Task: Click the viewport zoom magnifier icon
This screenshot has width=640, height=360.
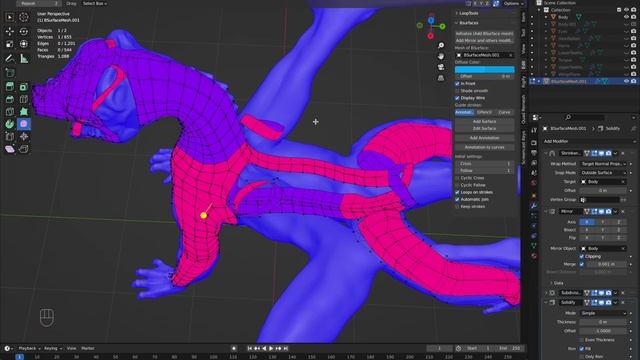Action: (441, 45)
